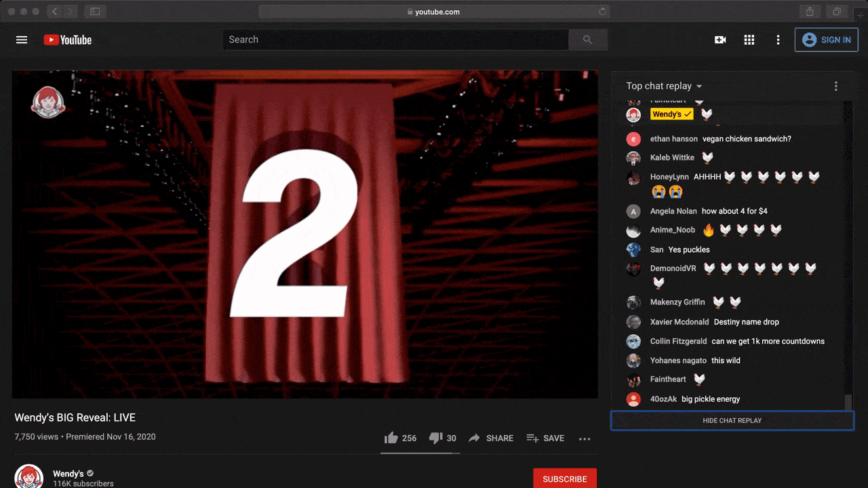Open YouTube settings three-dot menu
This screenshot has width=868, height=488.
[x=778, y=40]
